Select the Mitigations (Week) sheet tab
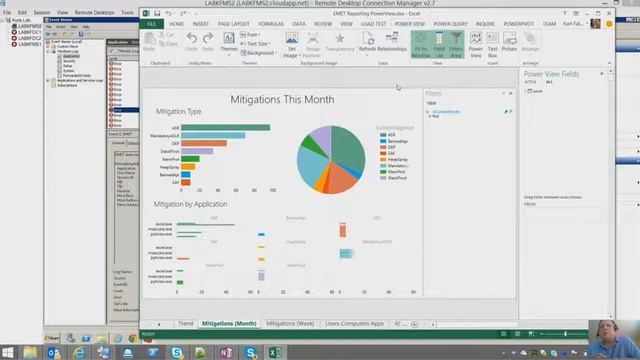Screen dimensions: 640x360 290,324
